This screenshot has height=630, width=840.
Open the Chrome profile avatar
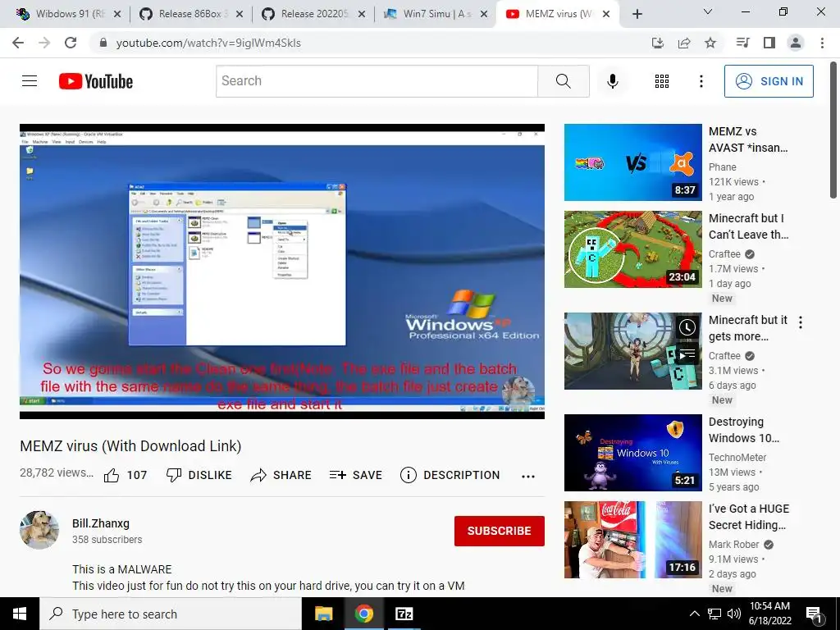[x=796, y=43]
